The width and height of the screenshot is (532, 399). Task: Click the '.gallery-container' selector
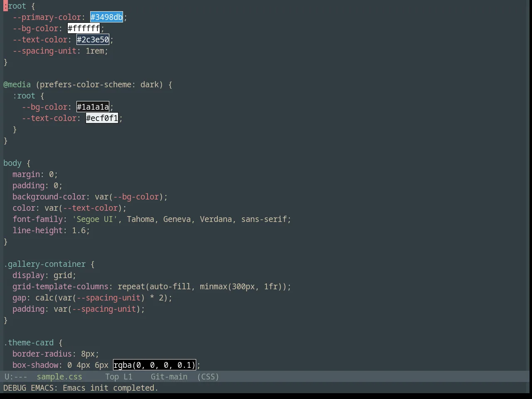44,264
